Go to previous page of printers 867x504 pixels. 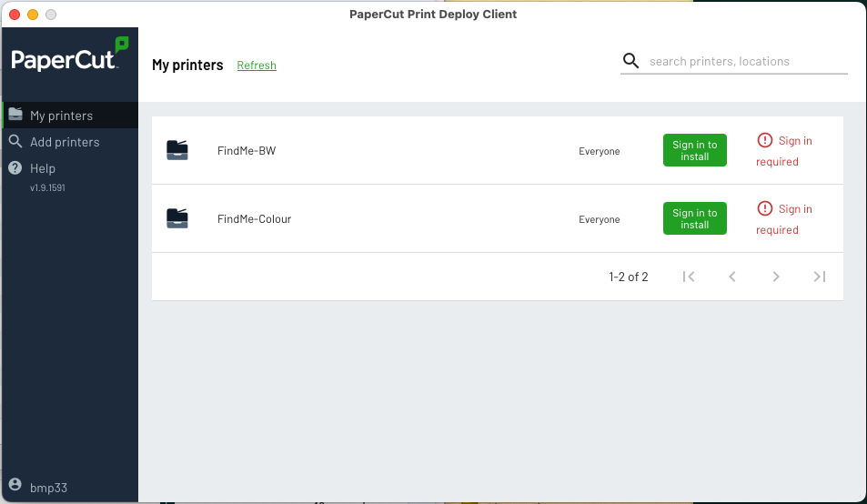(x=732, y=277)
